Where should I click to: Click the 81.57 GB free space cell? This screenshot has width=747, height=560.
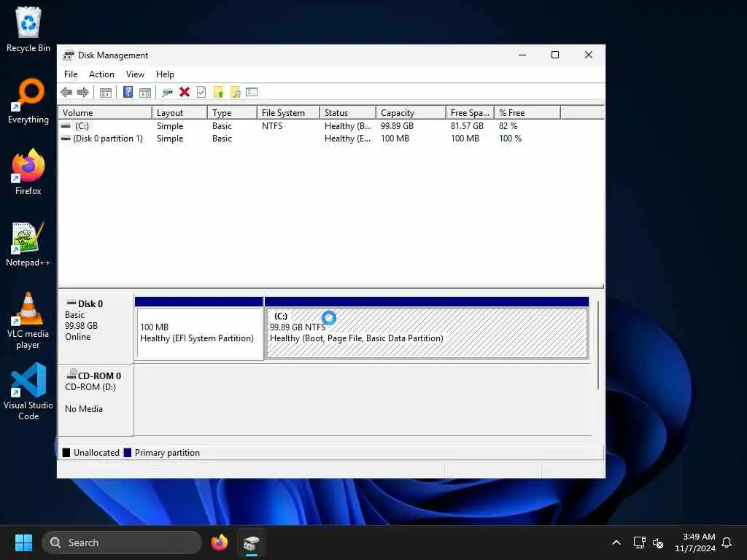[467, 126]
